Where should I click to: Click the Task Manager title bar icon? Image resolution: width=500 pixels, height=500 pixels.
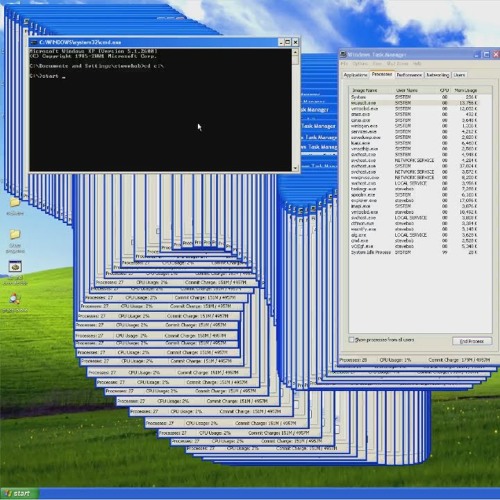click(343, 54)
